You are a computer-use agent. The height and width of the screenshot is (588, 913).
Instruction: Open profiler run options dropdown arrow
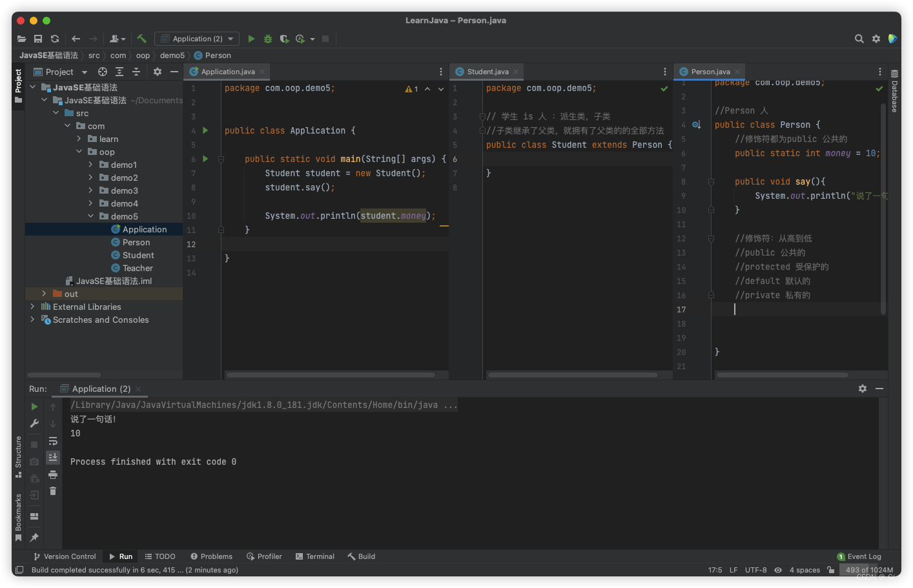click(313, 39)
